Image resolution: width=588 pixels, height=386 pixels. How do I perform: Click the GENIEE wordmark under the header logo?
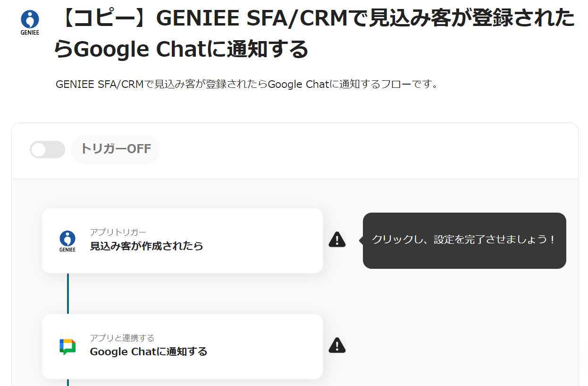[x=30, y=33]
